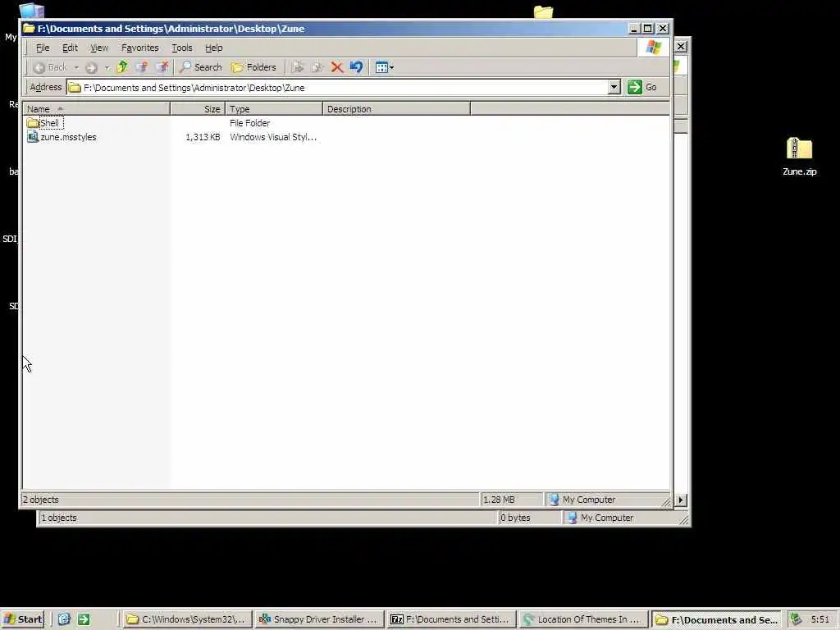Image resolution: width=840 pixels, height=630 pixels.
Task: Click the Copy To toolbar icon
Action: tap(317, 67)
